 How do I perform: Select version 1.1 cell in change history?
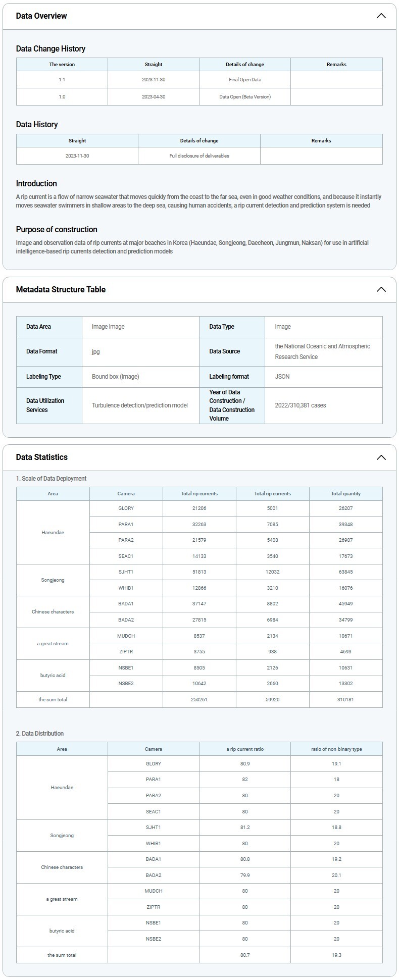62,80
